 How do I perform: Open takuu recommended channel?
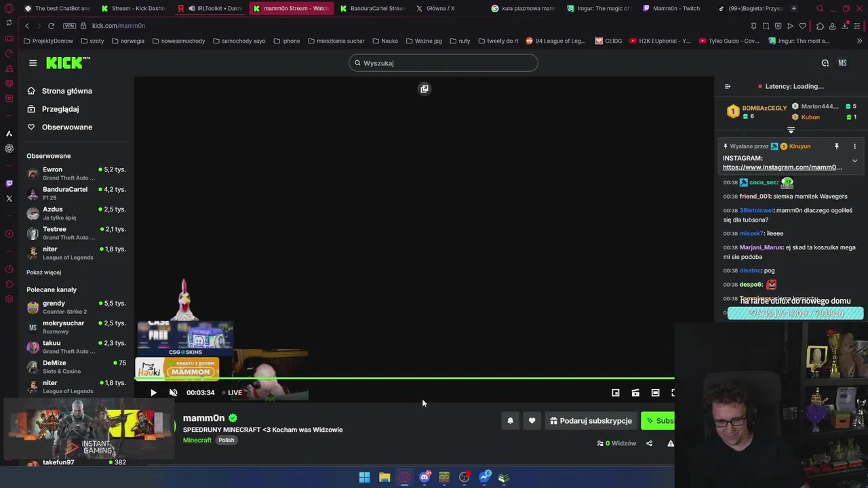coord(76,347)
